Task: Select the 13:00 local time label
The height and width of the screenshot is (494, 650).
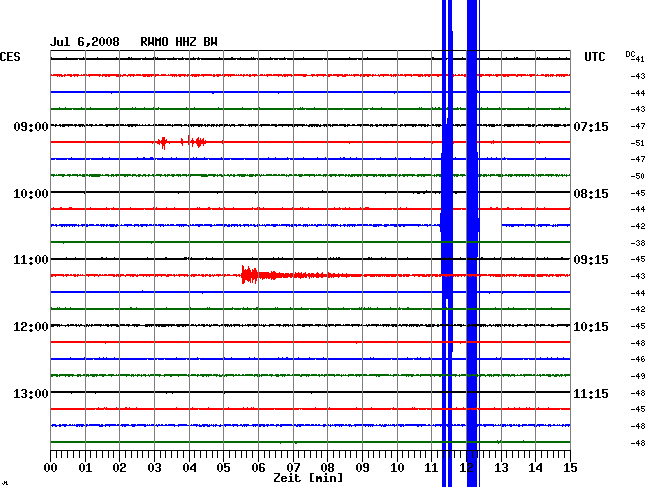Action: pyautogui.click(x=31, y=393)
